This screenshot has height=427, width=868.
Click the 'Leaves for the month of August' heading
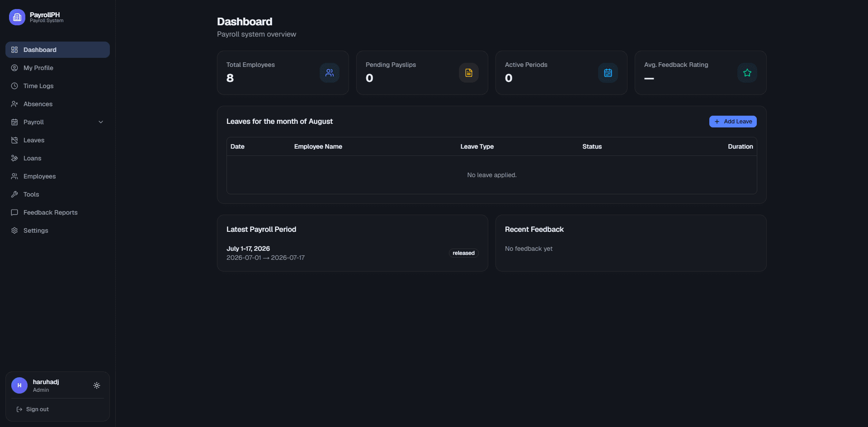pyautogui.click(x=279, y=121)
